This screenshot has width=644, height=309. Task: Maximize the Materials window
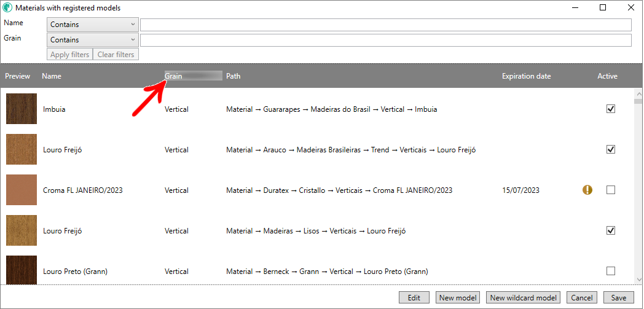tap(602, 7)
